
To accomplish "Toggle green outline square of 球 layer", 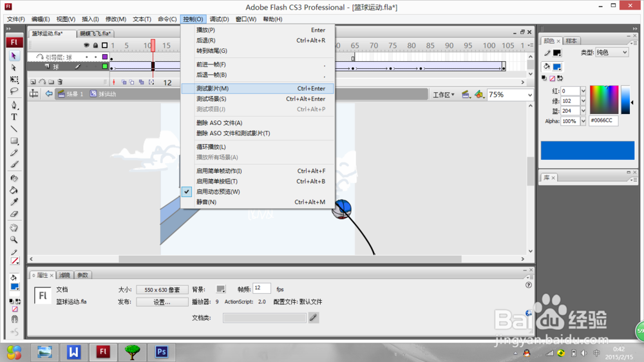I will click(105, 66).
